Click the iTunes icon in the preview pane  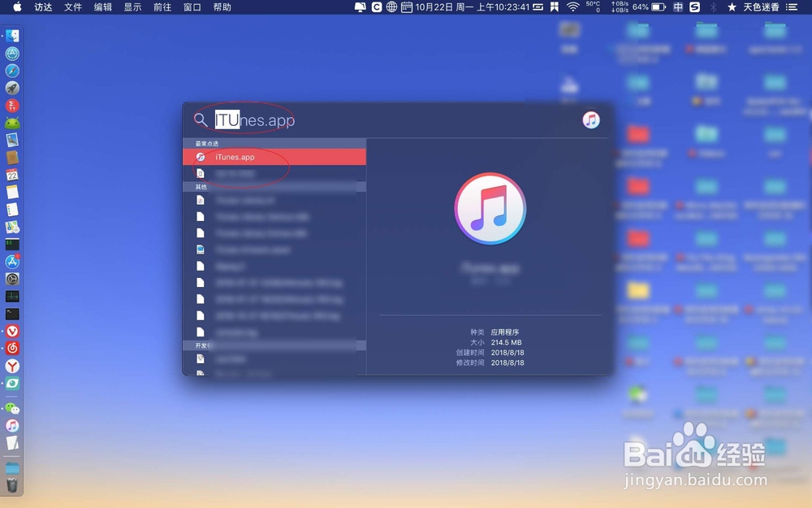pyautogui.click(x=490, y=208)
